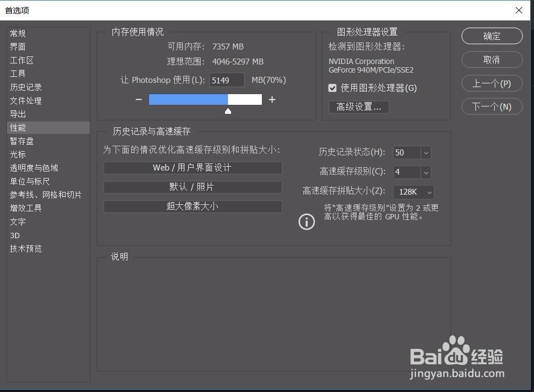This screenshot has width=534, height=392.
Task: Click the NVIDIA Corporation GeForce 940M text
Action: pyautogui.click(x=371, y=66)
